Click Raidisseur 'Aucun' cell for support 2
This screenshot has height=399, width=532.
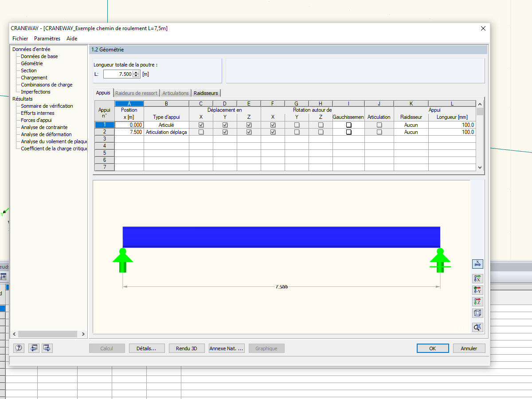pyautogui.click(x=411, y=132)
